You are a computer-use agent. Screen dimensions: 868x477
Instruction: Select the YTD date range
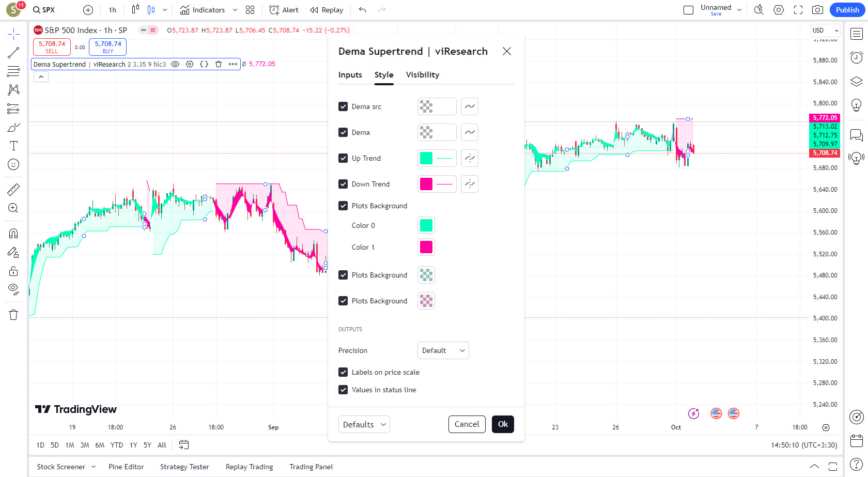(117, 445)
